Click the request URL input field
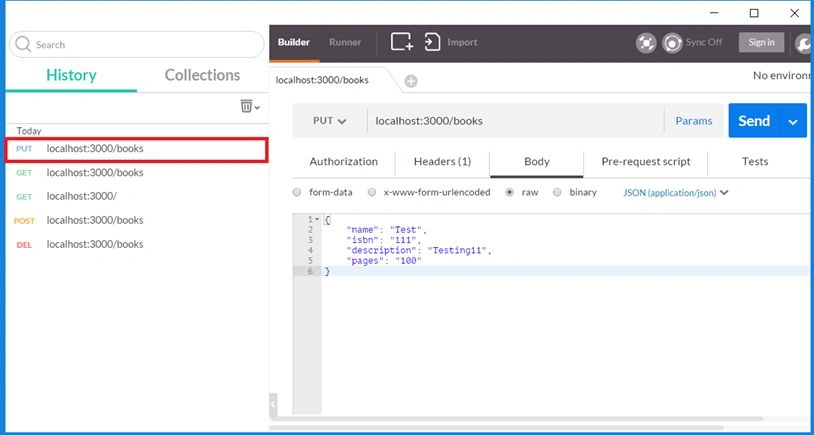Screen dimensions: 814x435 pyautogui.click(x=515, y=121)
